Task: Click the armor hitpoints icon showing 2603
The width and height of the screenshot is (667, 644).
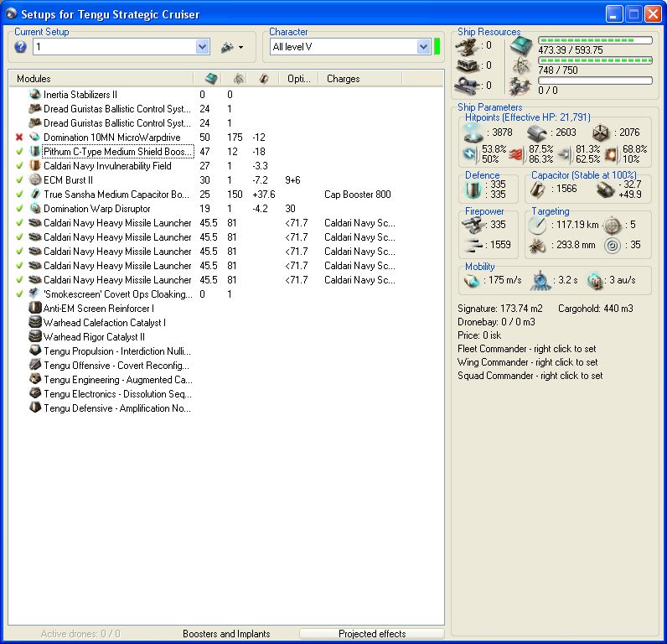Action: point(537,133)
